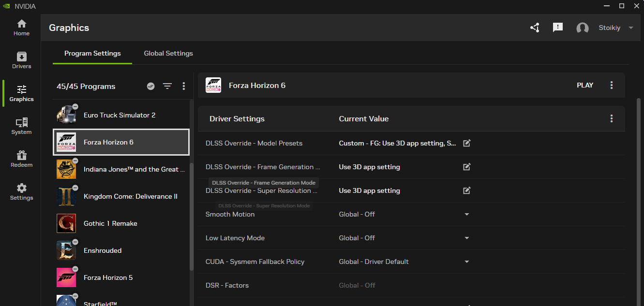Click the feedback exclamation icon
The image size is (644, 306).
[x=558, y=28]
